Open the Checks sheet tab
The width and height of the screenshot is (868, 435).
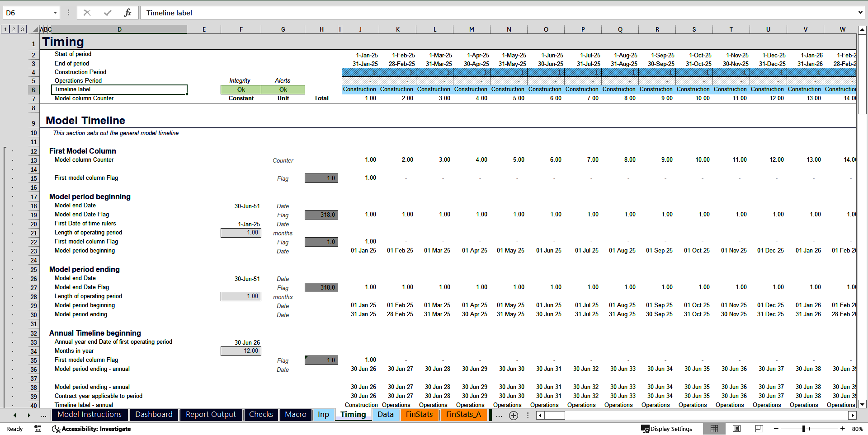[261, 415]
